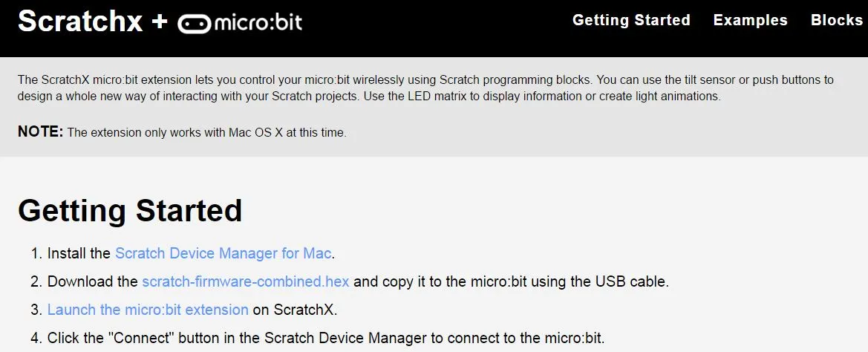Click the Mac OS X only notice text
The width and height of the screenshot is (868, 352).
tap(206, 133)
